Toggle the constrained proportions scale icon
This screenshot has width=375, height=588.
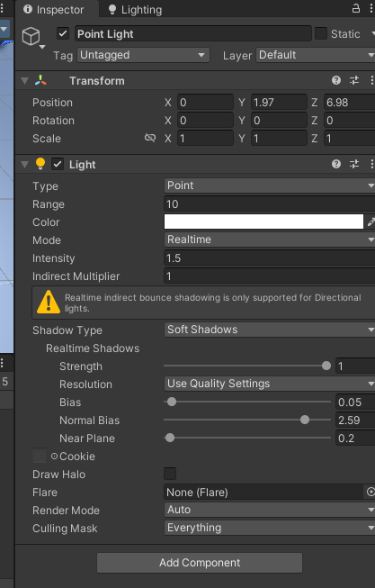[150, 138]
